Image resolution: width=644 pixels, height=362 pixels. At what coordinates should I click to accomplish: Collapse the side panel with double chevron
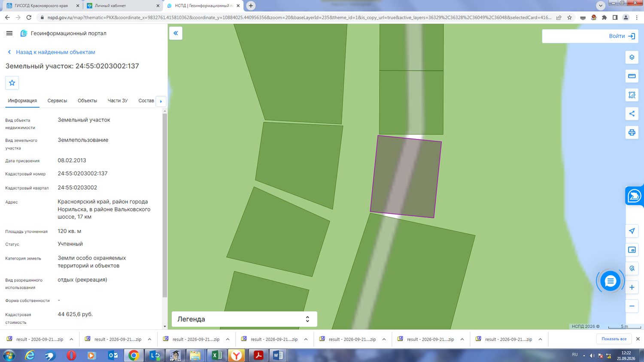click(x=176, y=33)
